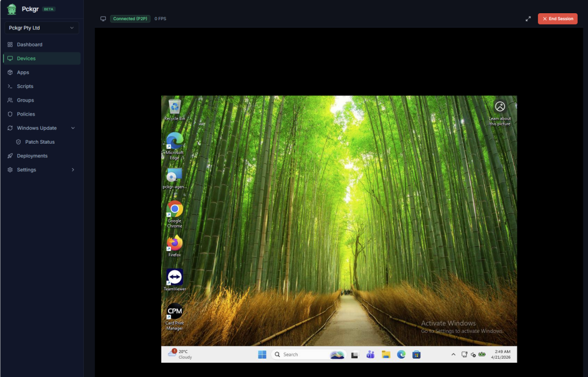The height and width of the screenshot is (377, 588).
Task: Click the Windows Start button in taskbar
Action: pos(262,355)
